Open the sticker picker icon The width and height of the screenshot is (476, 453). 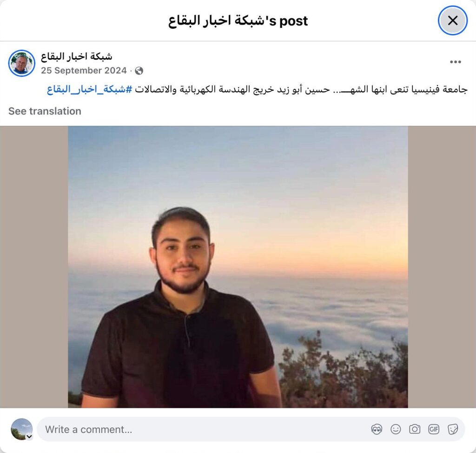pos(453,429)
